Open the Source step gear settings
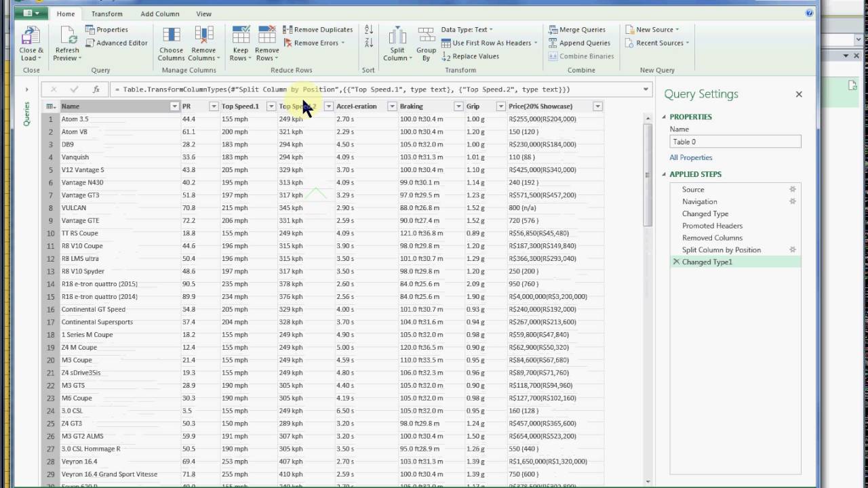 click(793, 189)
